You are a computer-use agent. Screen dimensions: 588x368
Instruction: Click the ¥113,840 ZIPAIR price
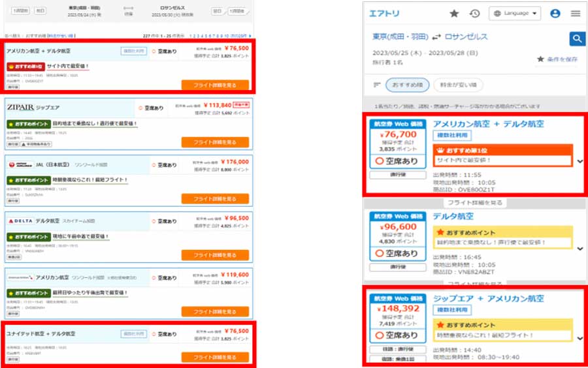pyautogui.click(x=218, y=105)
